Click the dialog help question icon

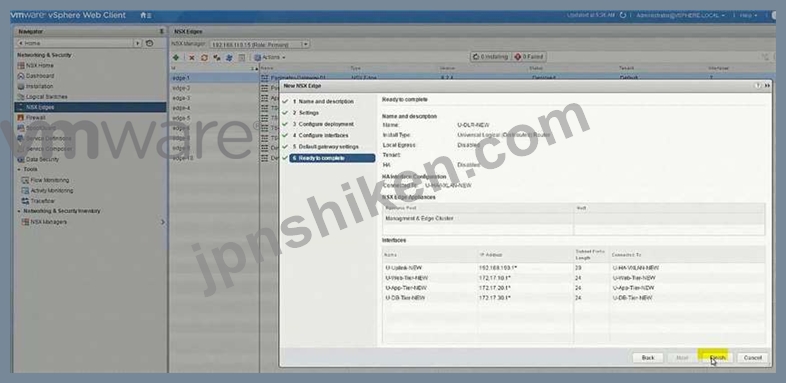[x=757, y=86]
